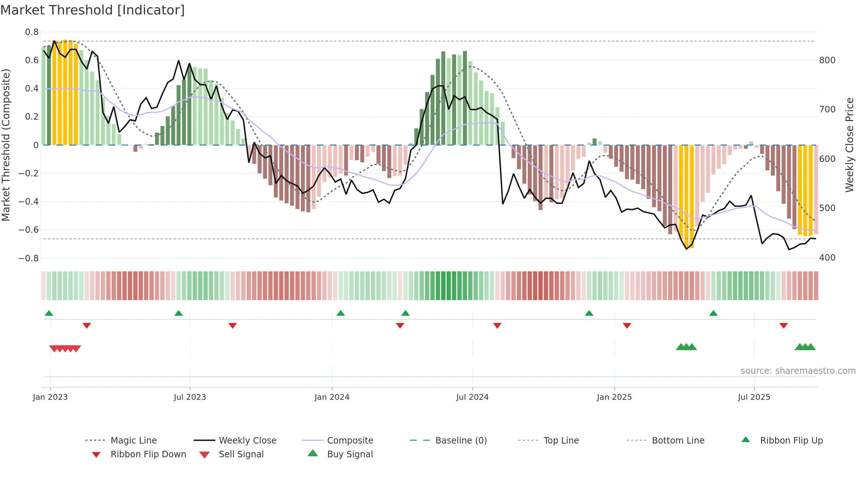This screenshot has width=868, height=488.
Task: Click the −0.8 tick on left axis
Action: coord(29,258)
